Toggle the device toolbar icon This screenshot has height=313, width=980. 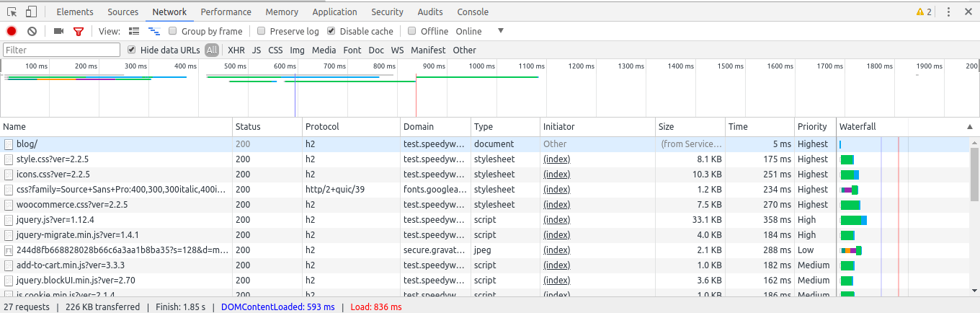coord(31,12)
